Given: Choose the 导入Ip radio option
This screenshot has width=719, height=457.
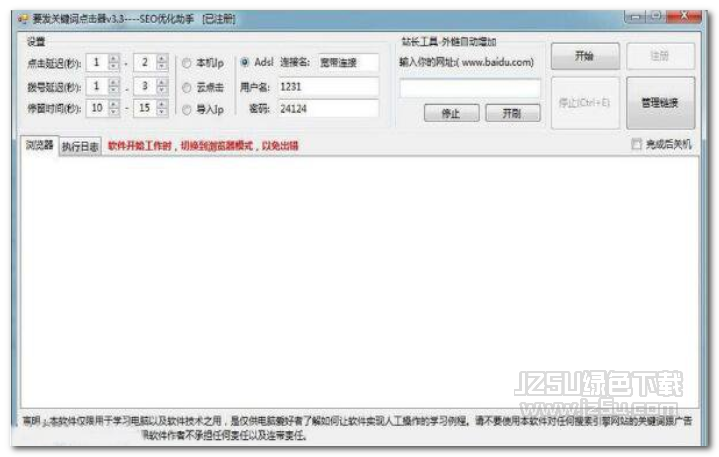Looking at the screenshot, I should tap(187, 110).
